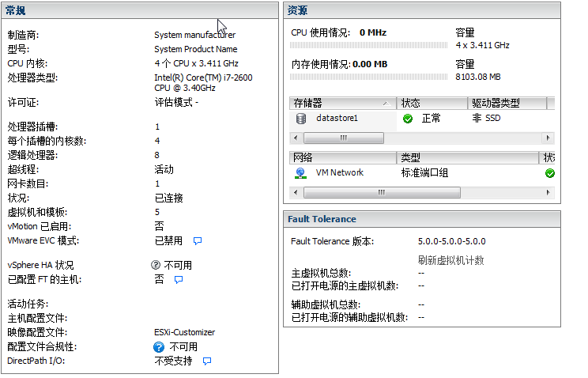
Task: Click the memory usage progress bar
Action: point(368,77)
